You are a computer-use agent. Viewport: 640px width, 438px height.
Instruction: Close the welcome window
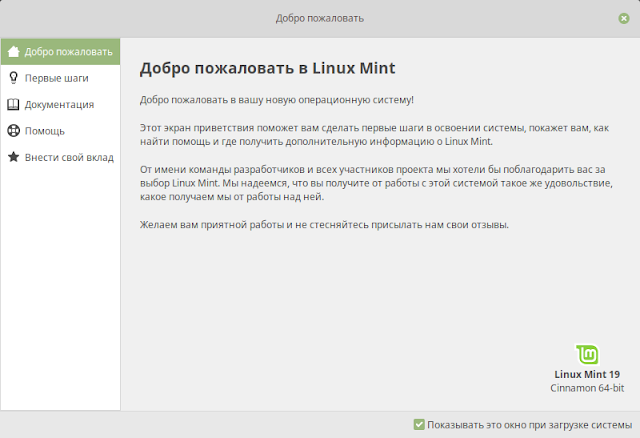click(x=624, y=18)
